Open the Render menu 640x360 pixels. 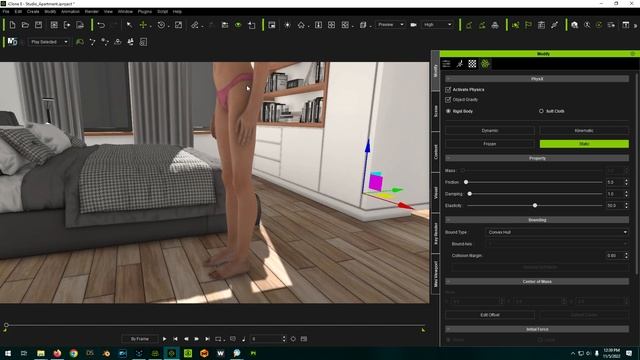tap(92, 12)
